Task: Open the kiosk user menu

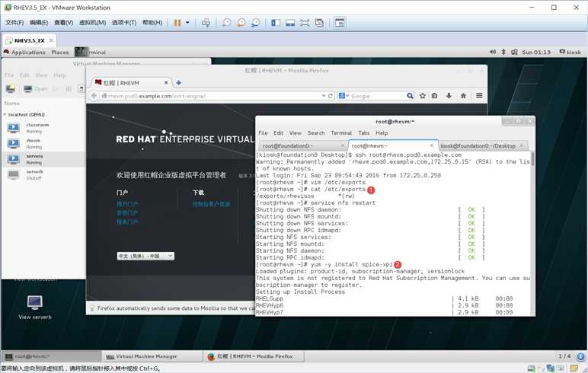Action: tap(570, 52)
